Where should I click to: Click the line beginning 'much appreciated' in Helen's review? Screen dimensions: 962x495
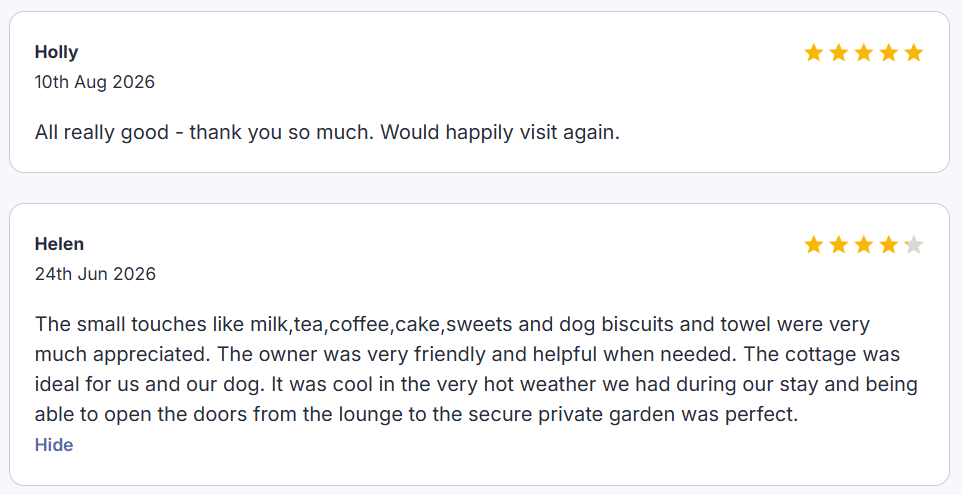[x=468, y=355]
